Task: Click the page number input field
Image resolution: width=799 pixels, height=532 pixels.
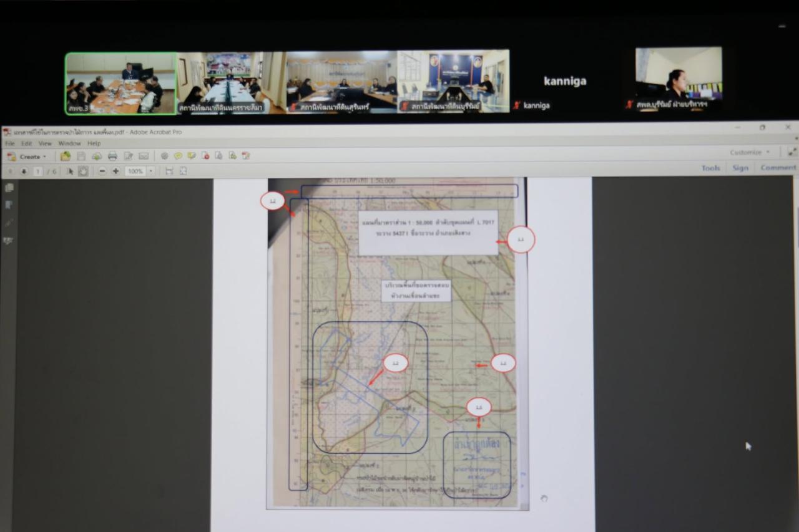Action: click(37, 171)
